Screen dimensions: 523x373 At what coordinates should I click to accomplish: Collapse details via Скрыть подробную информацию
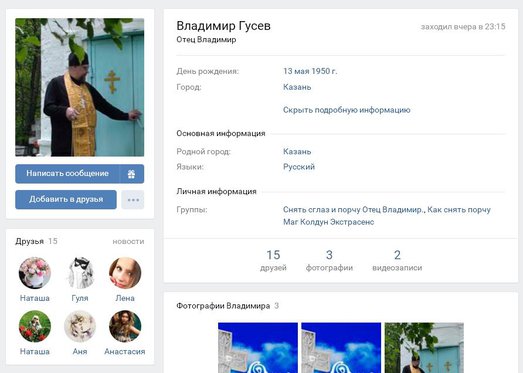[347, 110]
